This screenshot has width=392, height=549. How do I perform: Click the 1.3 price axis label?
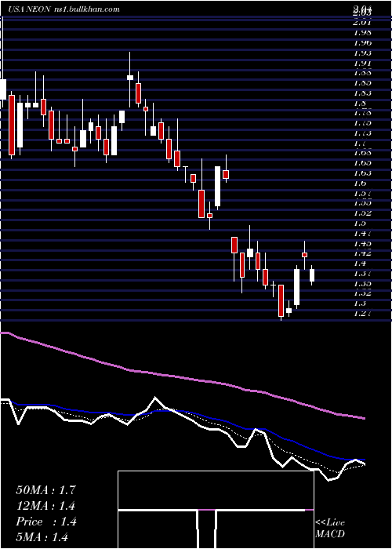[x=360, y=303]
